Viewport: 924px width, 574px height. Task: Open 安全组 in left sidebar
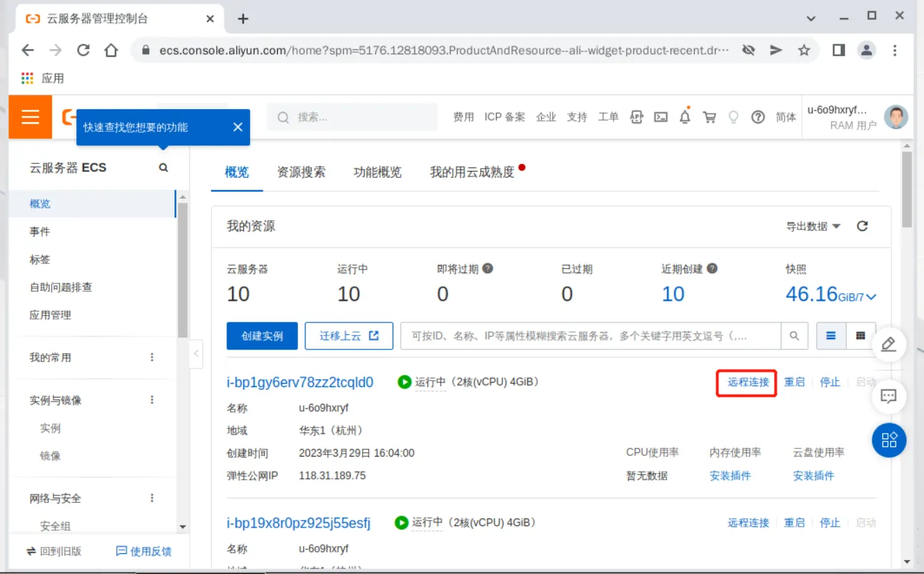pos(55,526)
